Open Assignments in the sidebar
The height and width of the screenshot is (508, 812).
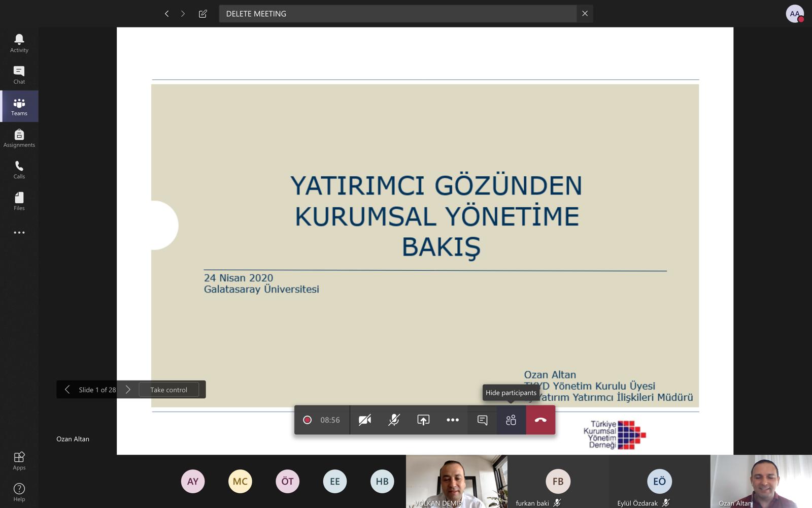click(19, 138)
